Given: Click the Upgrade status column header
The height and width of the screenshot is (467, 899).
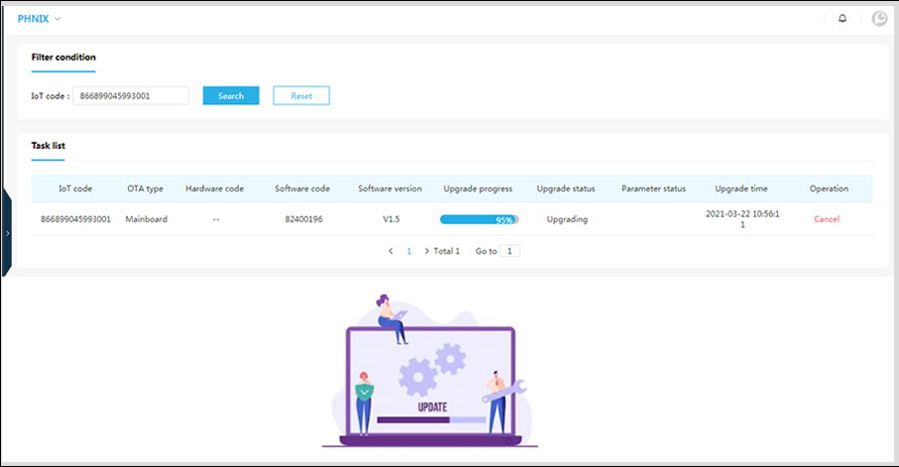Looking at the screenshot, I should pyautogui.click(x=567, y=188).
